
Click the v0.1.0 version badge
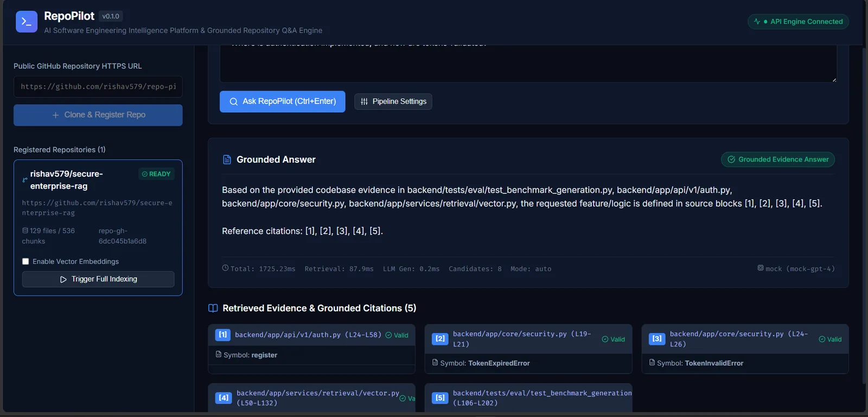pos(111,16)
